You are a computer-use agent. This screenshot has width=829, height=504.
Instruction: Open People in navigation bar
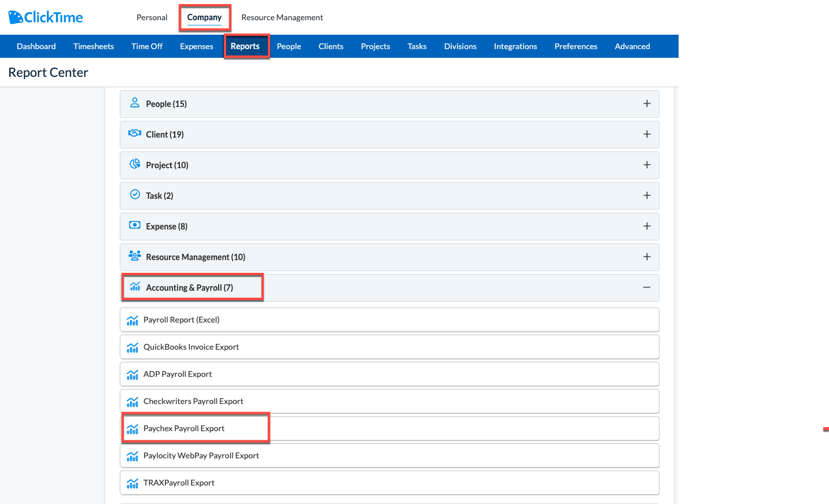click(289, 46)
